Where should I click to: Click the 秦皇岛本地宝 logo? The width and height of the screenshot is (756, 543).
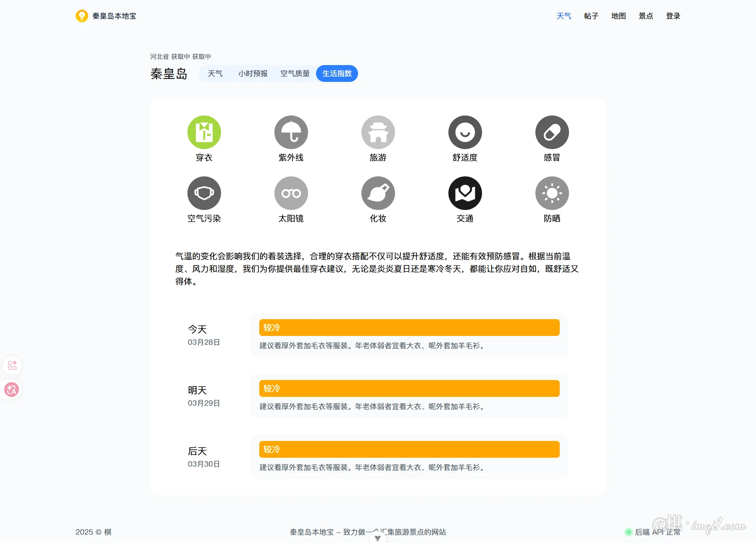pyautogui.click(x=106, y=16)
